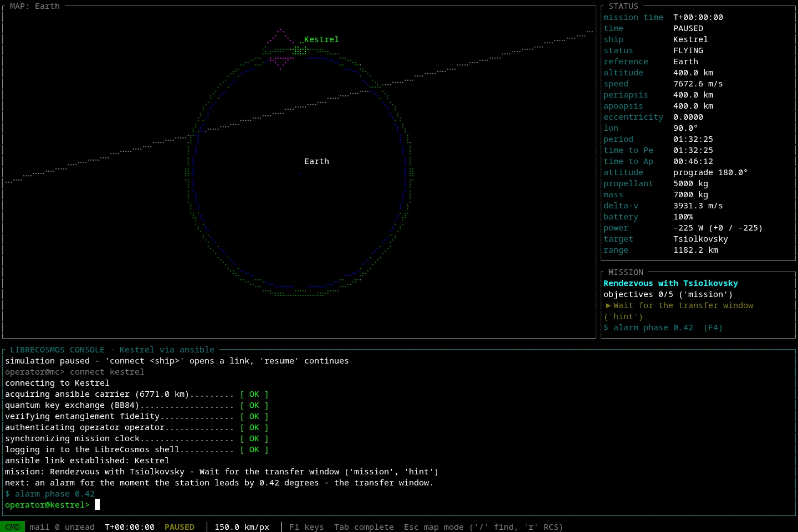Click the 'quantum key exchange (BB84)' log line
The width and height of the screenshot is (798, 532).
137,405
